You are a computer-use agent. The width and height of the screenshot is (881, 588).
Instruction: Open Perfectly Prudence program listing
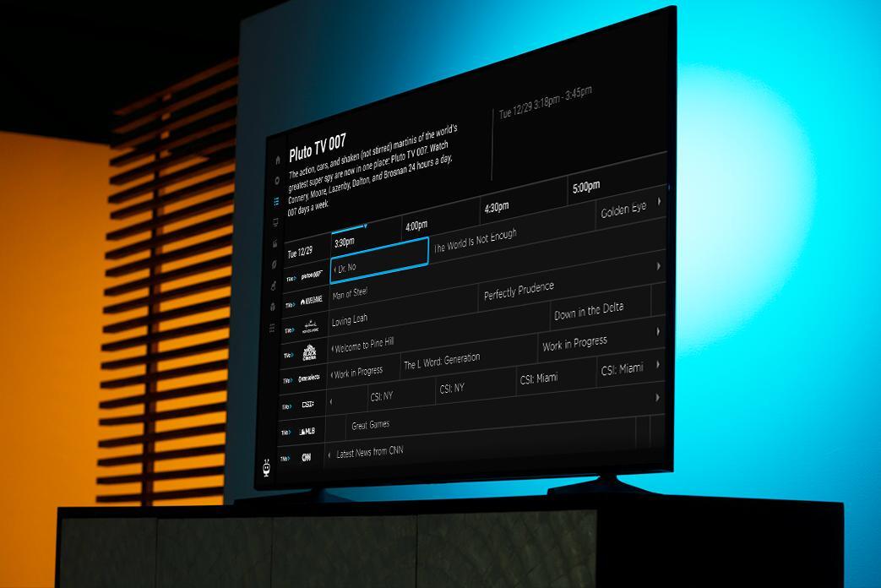(519, 292)
